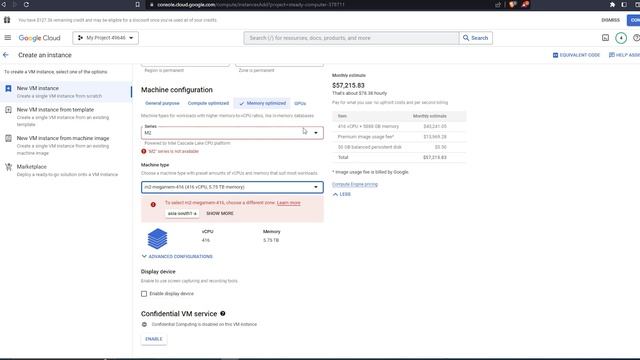This screenshot has width=640, height=360.
Task: Click the $57,215.83 monthly estimate
Action: tap(348, 85)
